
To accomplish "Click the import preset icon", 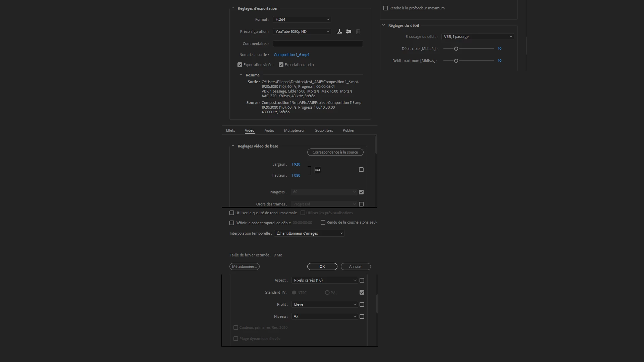I will [x=349, y=32].
